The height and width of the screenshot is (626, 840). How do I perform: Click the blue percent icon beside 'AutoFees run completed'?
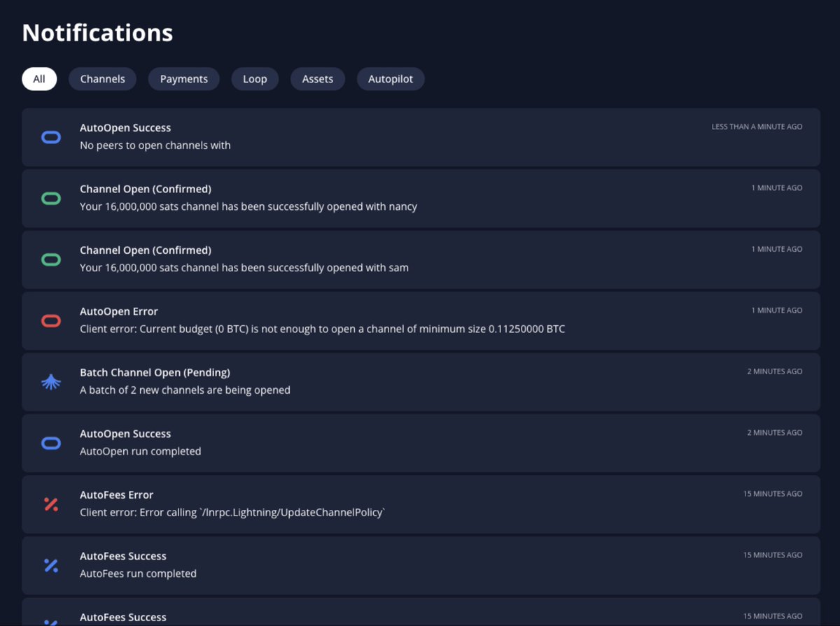pos(51,565)
